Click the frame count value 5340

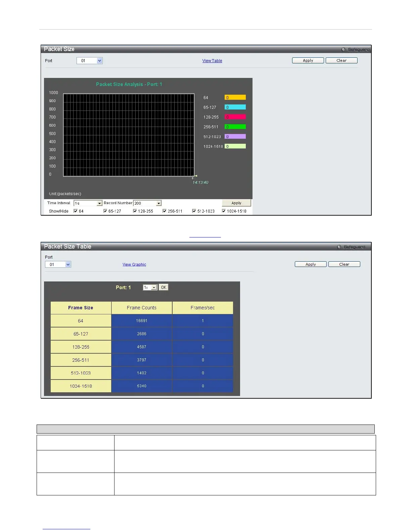142,386
